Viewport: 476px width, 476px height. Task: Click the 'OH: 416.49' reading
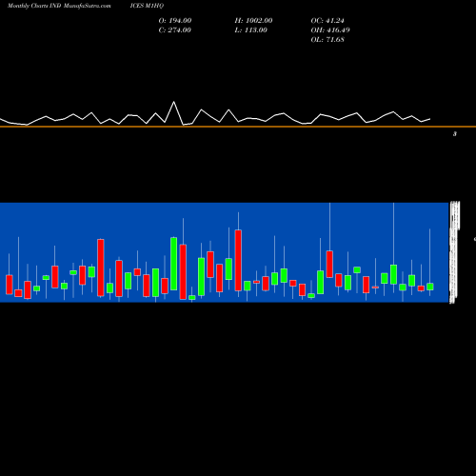click(x=330, y=30)
